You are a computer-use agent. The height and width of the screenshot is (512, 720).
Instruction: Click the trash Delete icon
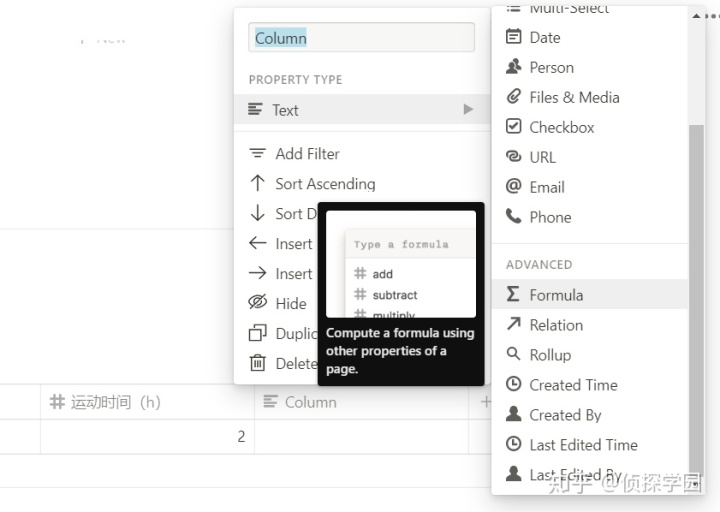tap(258, 363)
